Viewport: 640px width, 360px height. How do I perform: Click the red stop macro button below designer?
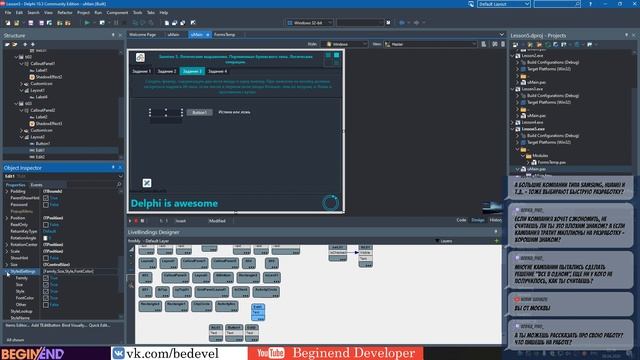tap(136, 221)
